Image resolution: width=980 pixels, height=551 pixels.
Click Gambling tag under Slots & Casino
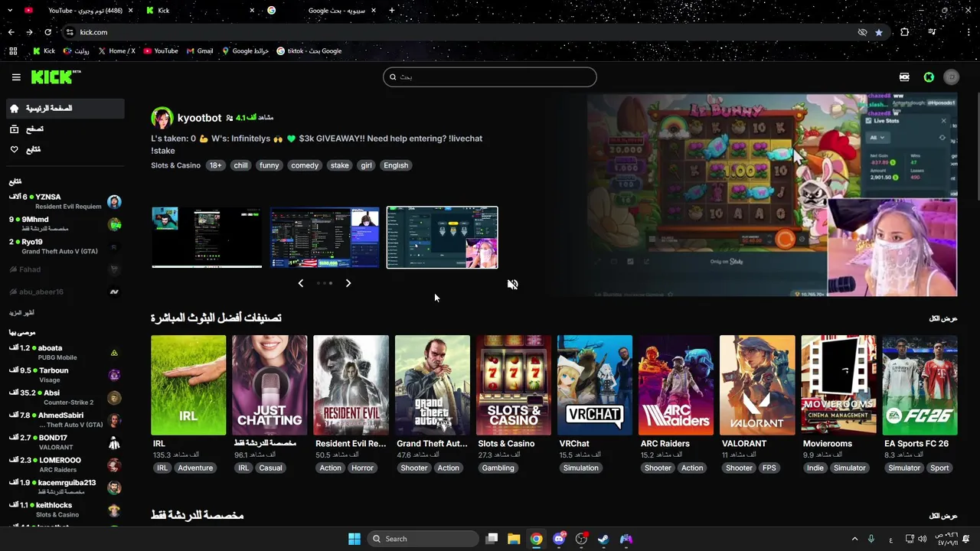[498, 468]
